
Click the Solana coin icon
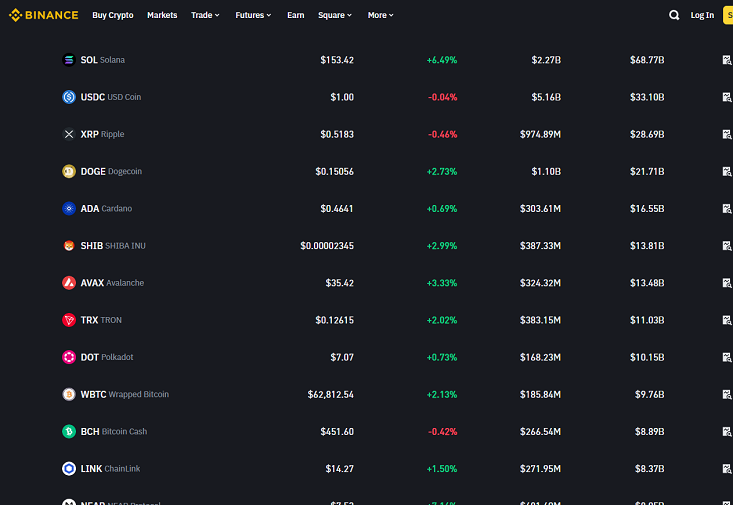point(69,60)
